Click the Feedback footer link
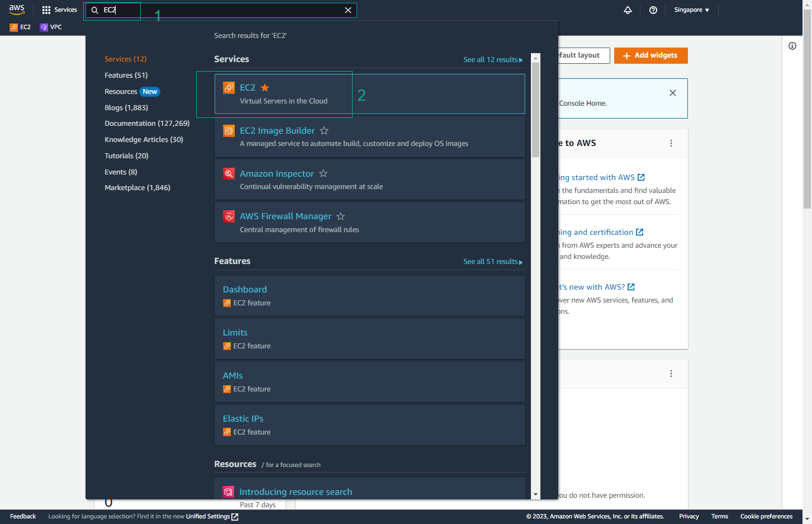Image resolution: width=812 pixels, height=524 pixels. coord(23,517)
